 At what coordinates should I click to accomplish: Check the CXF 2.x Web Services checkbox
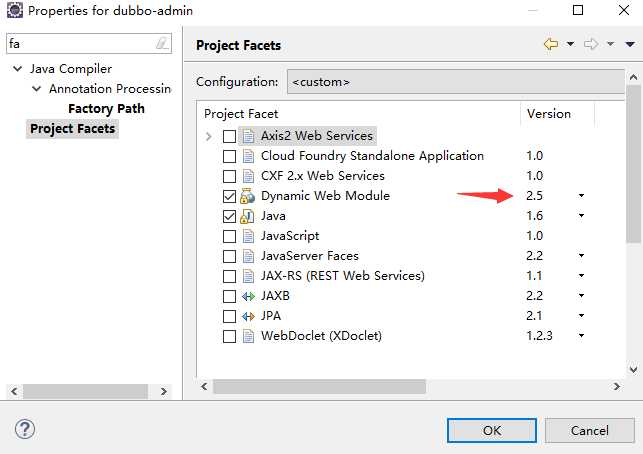(x=229, y=176)
